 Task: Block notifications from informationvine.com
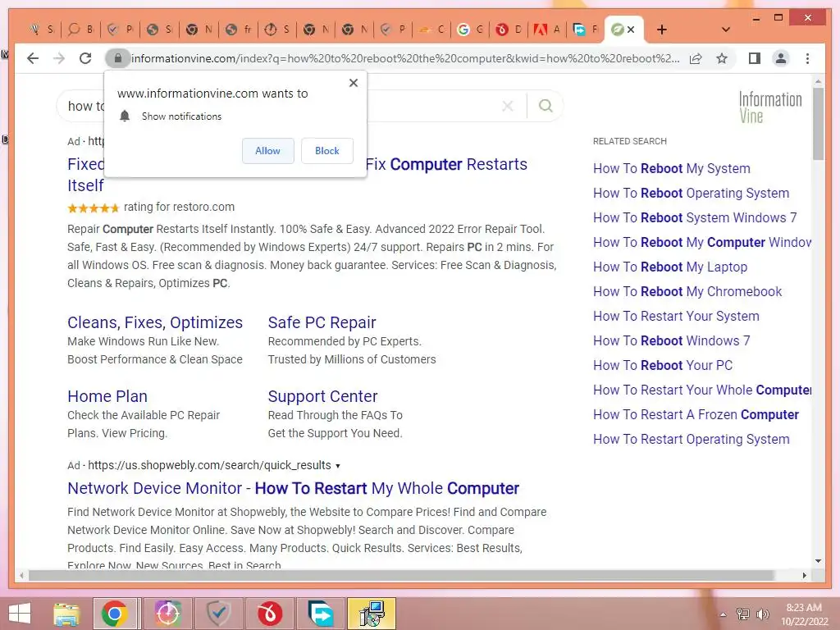[326, 151]
